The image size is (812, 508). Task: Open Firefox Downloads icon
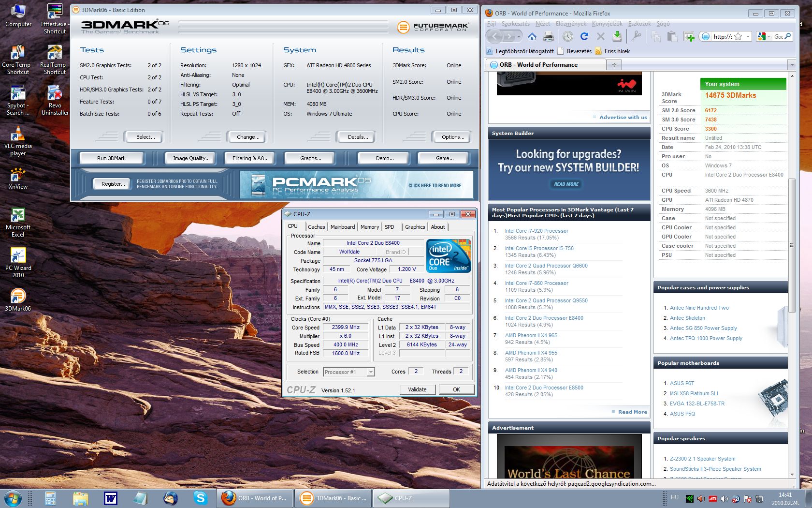click(x=617, y=36)
